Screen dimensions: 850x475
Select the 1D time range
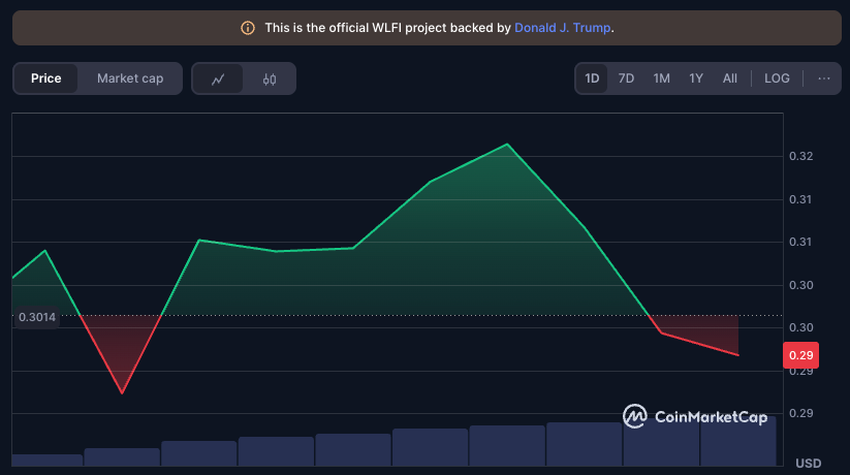click(592, 78)
